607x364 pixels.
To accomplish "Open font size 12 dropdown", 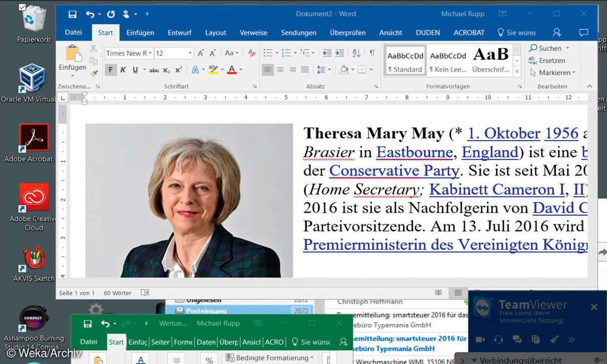I will [190, 53].
